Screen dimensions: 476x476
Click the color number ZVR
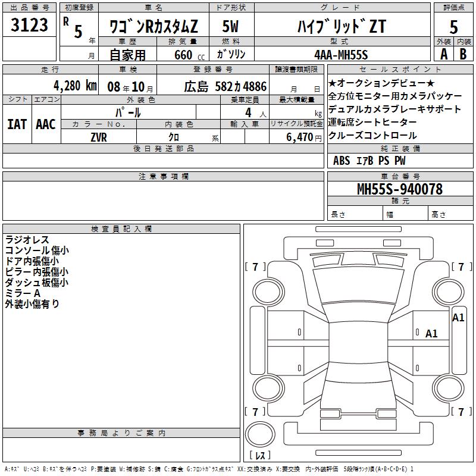[99, 137]
